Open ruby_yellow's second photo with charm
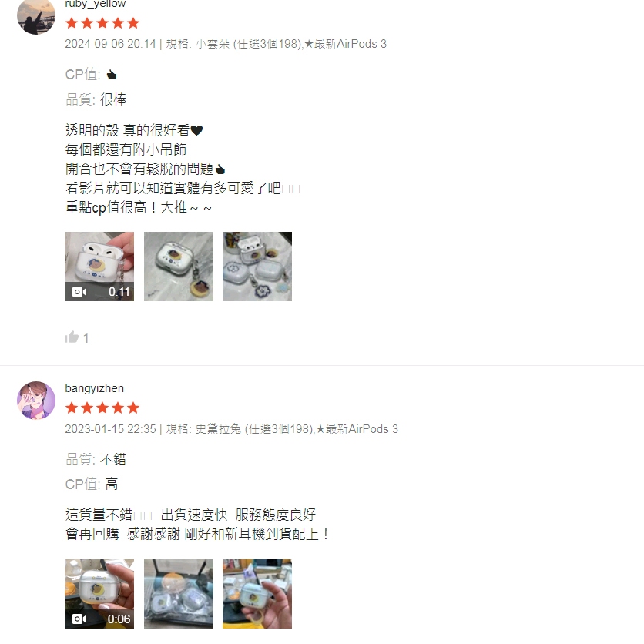The image size is (644, 644). (x=179, y=267)
